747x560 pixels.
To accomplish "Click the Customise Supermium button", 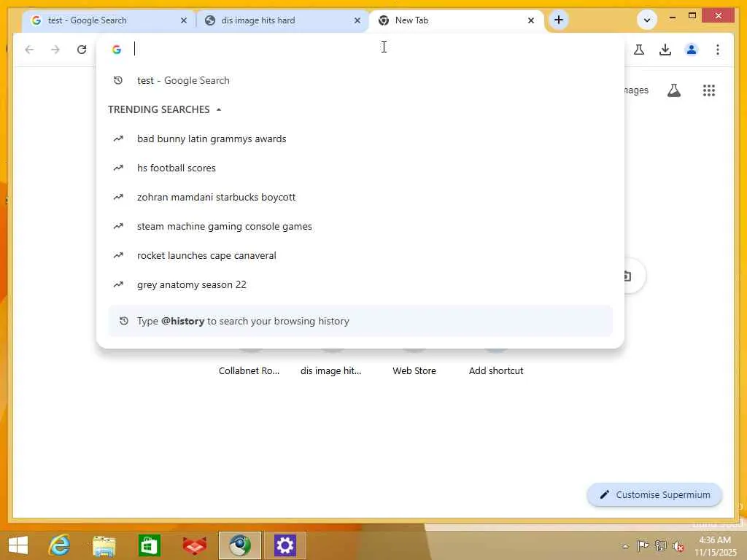I will tap(654, 495).
